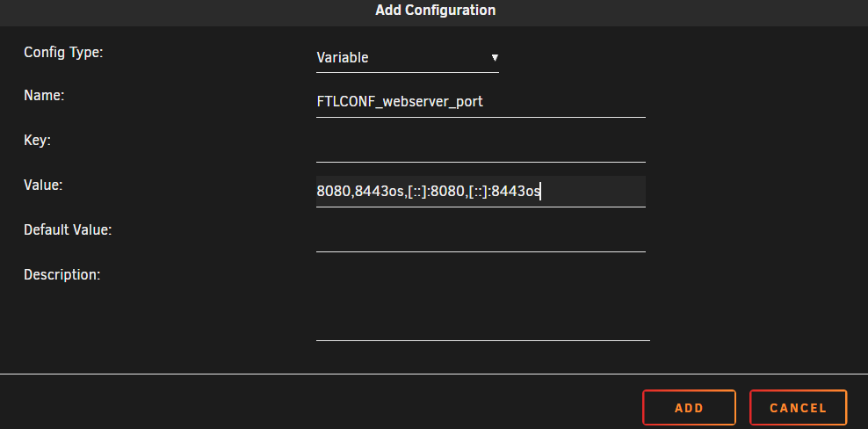Click inside the Description text area
Image resolution: width=868 pixels, height=429 pixels.
(x=482, y=303)
